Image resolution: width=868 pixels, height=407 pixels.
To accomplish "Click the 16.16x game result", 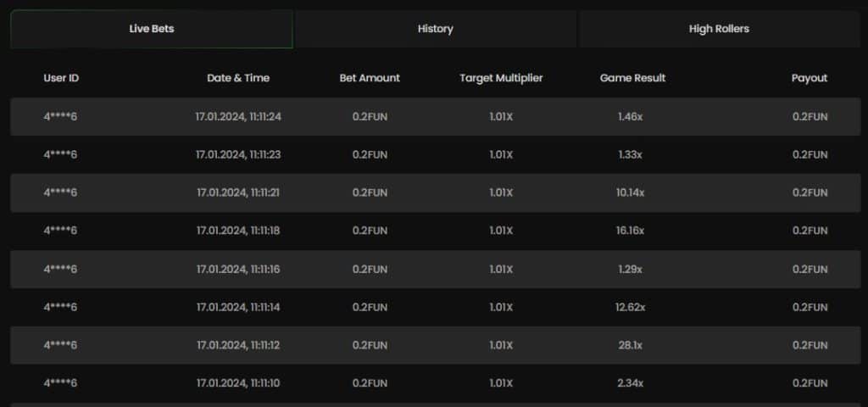I will tap(631, 231).
